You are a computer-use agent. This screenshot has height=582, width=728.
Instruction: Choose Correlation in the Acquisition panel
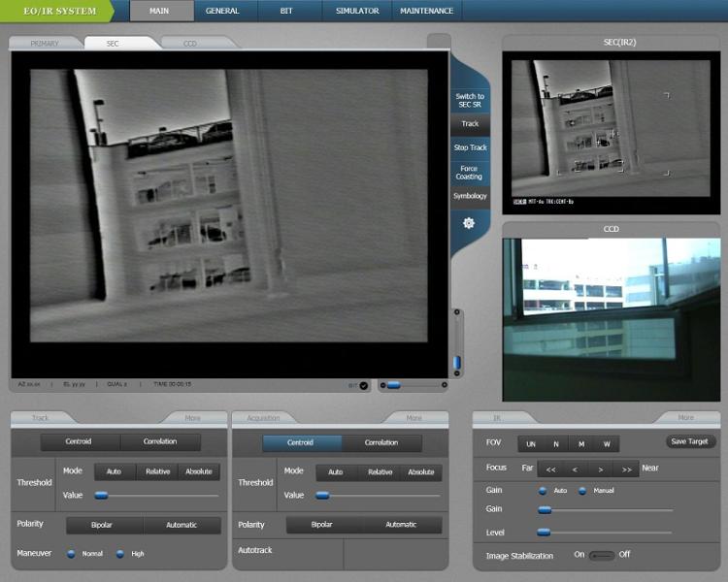(381, 442)
